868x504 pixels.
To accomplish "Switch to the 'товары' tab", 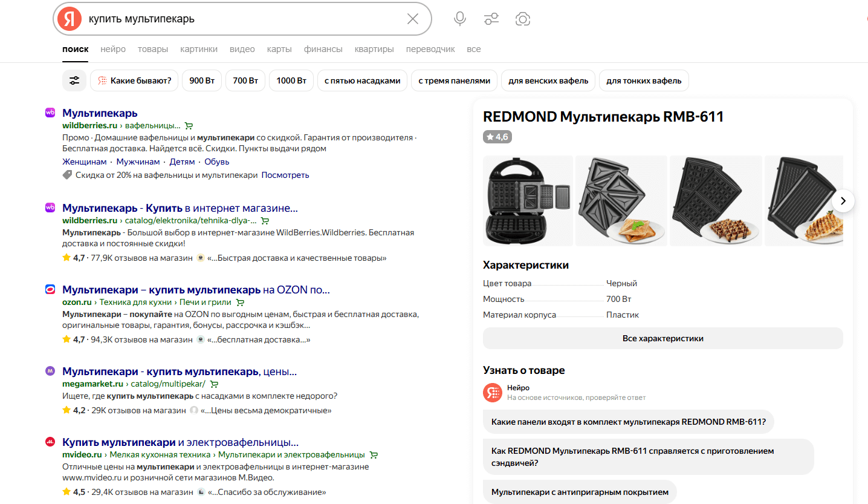I will pos(153,49).
